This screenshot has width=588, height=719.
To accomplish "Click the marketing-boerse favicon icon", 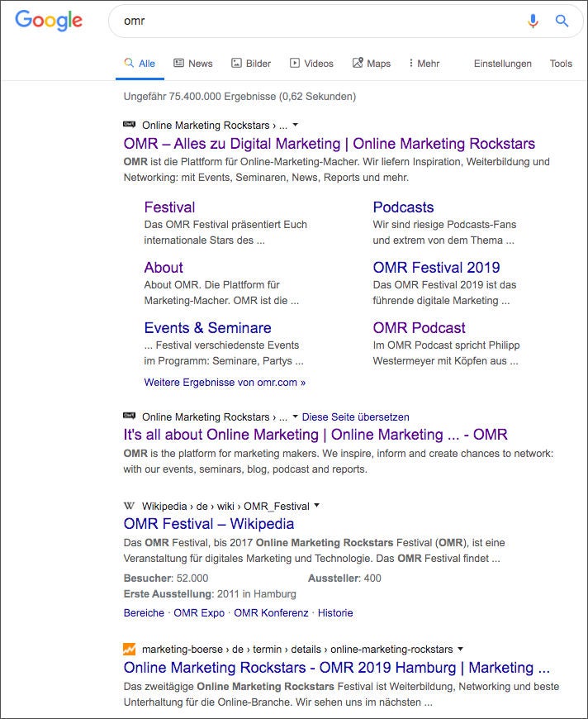I will coord(130,649).
